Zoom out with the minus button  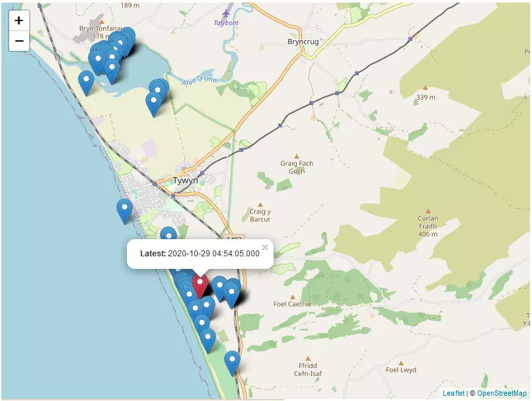tap(19, 41)
